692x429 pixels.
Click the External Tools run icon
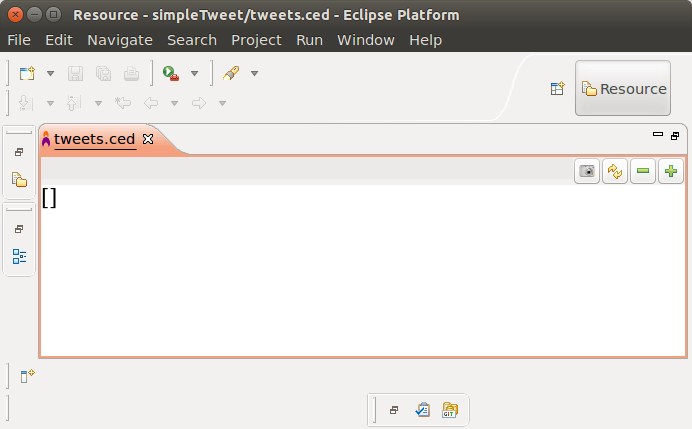pos(171,73)
